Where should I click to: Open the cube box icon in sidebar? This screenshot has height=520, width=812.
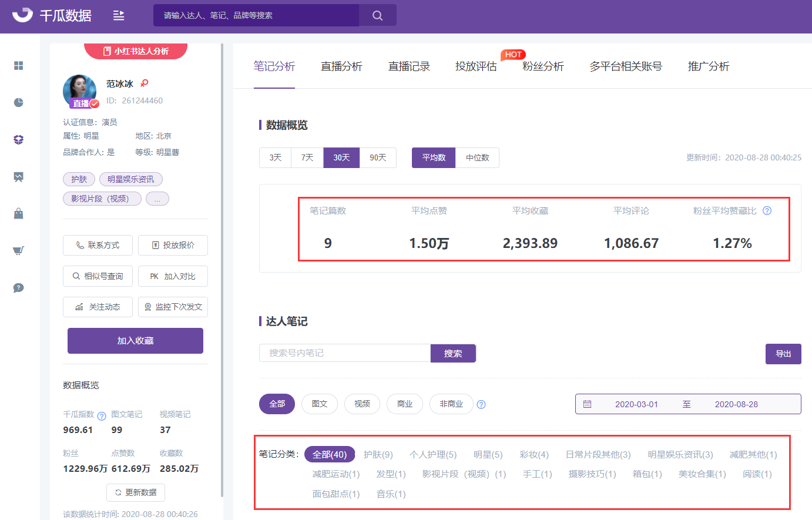[19, 140]
